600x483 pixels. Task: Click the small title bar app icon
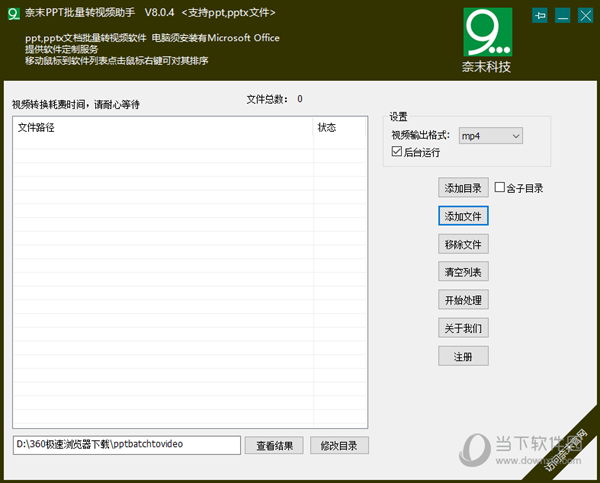click(x=14, y=13)
